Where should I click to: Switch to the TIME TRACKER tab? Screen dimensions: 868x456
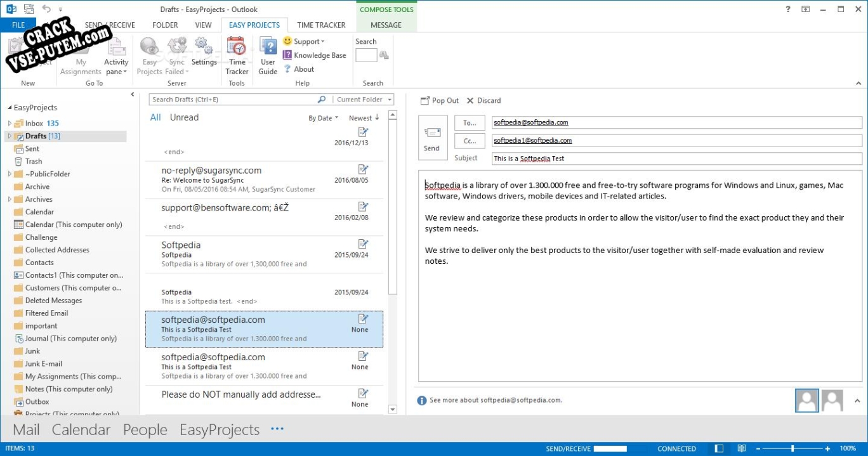click(321, 25)
